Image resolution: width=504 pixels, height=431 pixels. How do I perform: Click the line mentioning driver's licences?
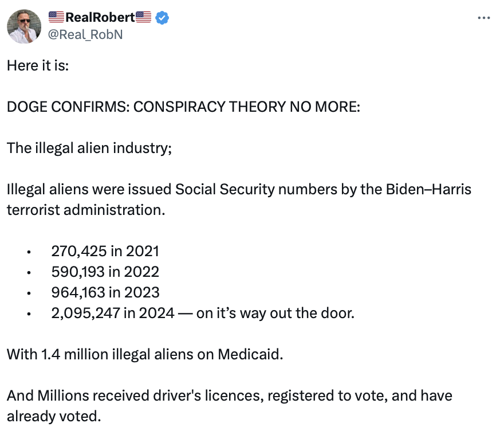tap(229, 395)
